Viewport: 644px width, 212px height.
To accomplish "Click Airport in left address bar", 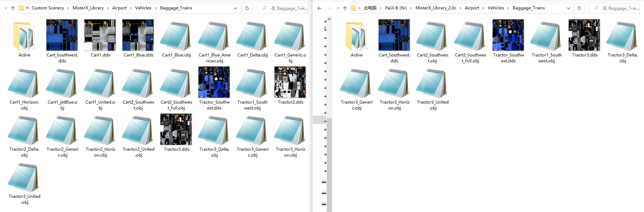I will click(119, 8).
